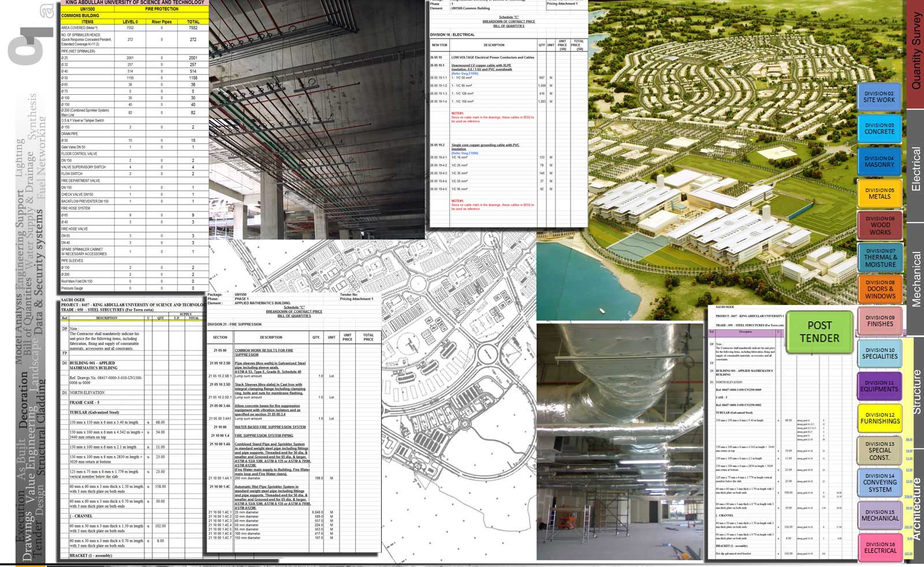Open the Electrical vertical tab
The image size is (924, 567).
coord(916,169)
